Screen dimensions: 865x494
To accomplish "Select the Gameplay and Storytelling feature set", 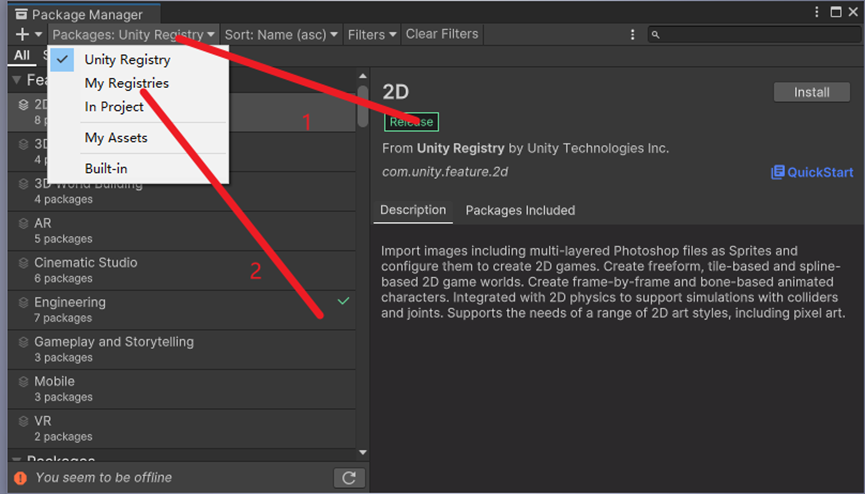I will click(x=182, y=350).
